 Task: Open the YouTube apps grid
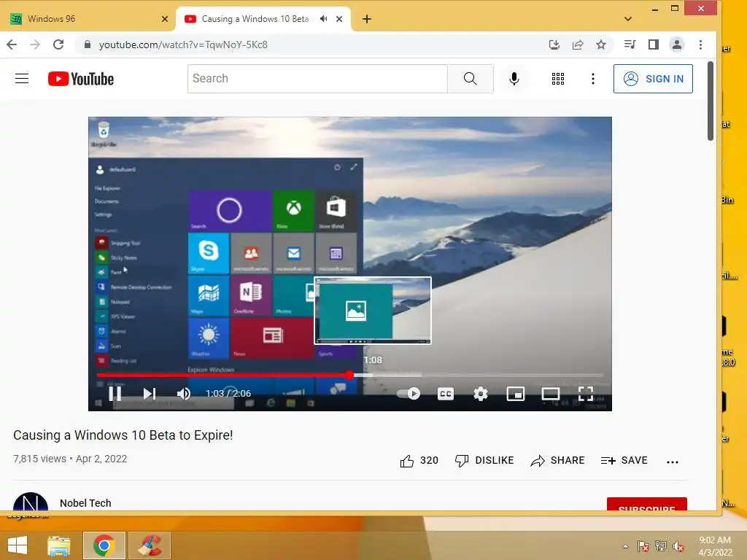pyautogui.click(x=558, y=79)
